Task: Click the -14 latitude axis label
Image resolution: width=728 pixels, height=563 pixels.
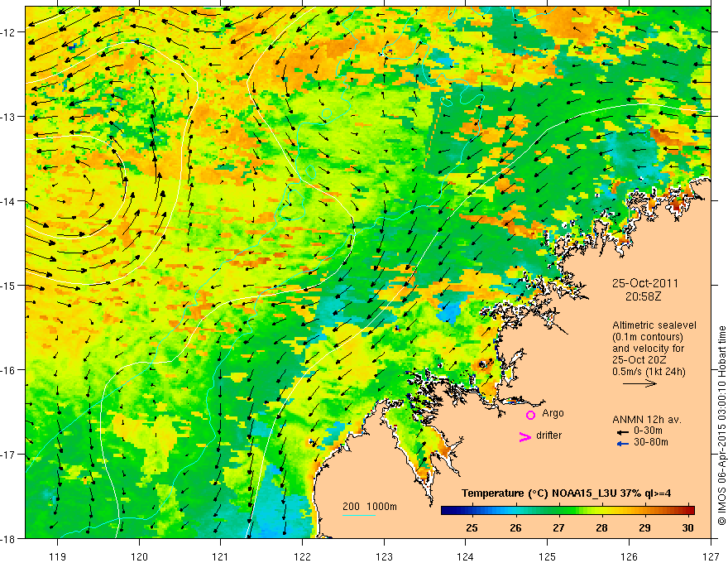Action: point(8,201)
